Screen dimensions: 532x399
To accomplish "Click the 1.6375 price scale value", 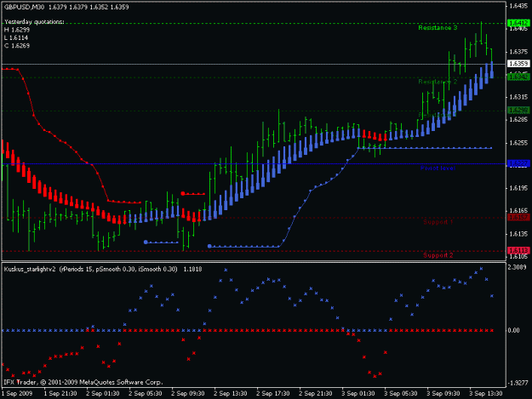I will (x=518, y=52).
